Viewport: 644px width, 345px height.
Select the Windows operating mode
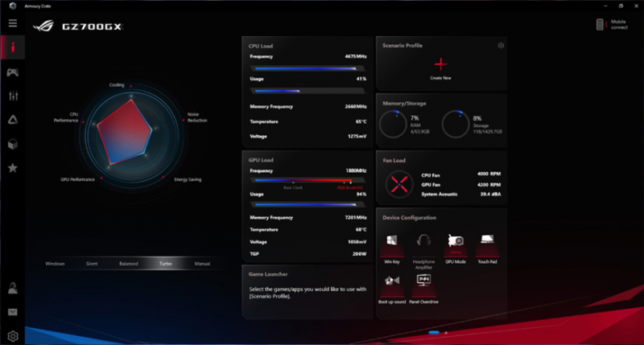tap(55, 264)
